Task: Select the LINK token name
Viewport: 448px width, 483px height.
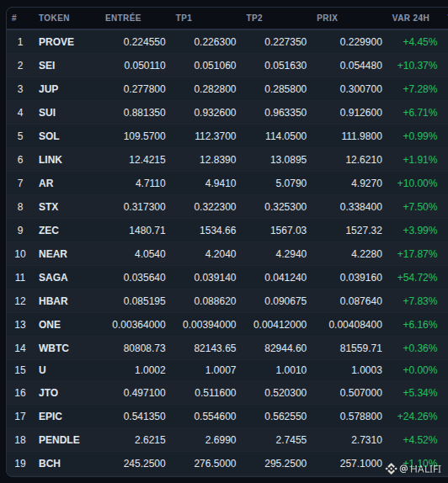Action: point(51,160)
